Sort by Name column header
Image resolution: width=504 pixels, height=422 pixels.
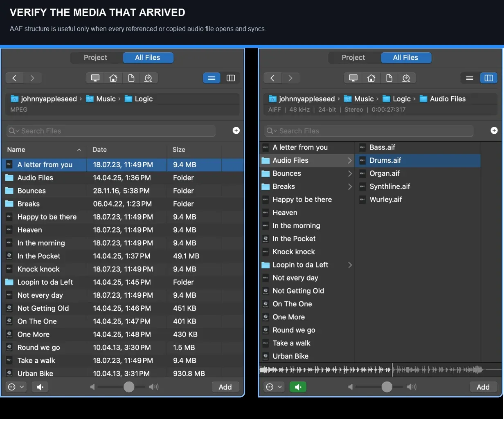pos(44,150)
